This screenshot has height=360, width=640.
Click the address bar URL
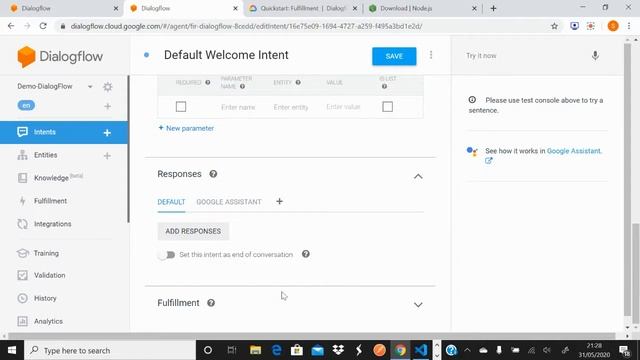click(x=246, y=26)
